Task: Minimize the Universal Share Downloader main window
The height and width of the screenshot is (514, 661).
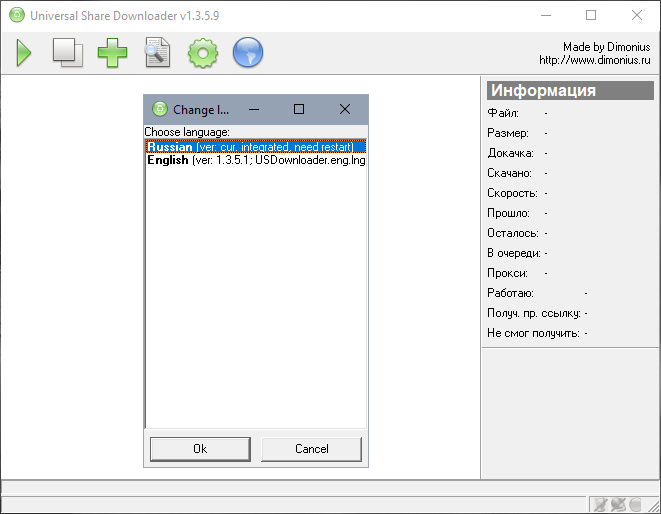Action: click(546, 15)
